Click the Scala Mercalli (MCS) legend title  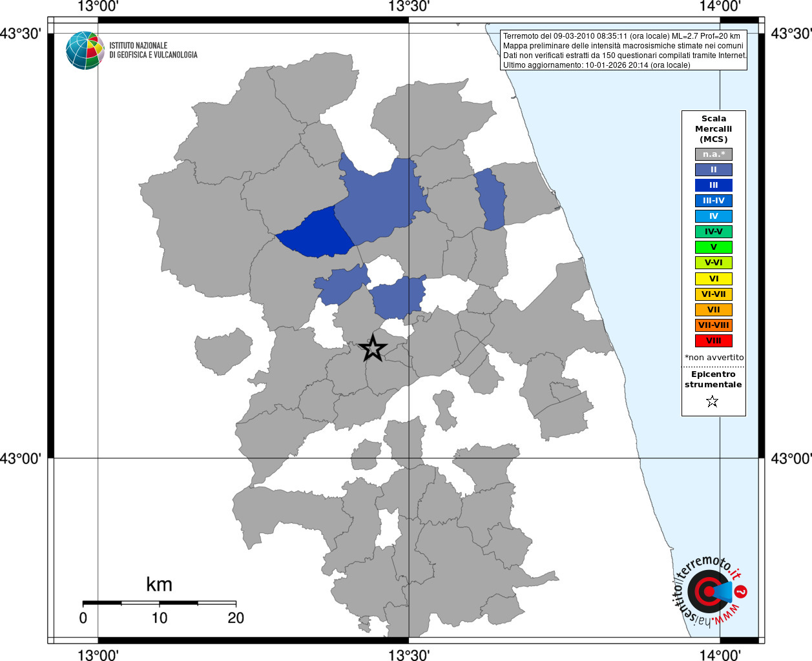click(x=714, y=129)
